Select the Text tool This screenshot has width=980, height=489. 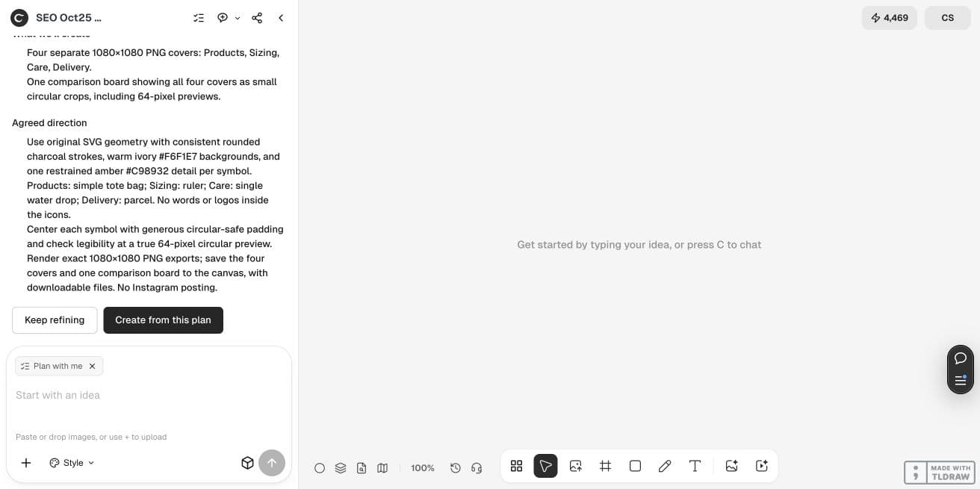tap(695, 466)
